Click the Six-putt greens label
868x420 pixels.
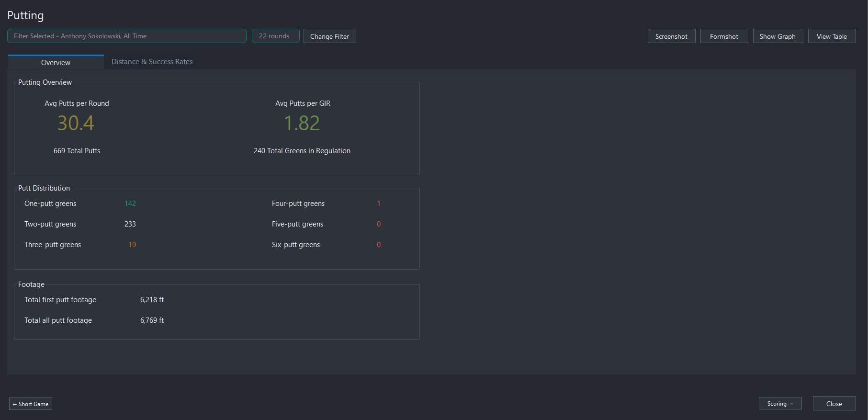pos(296,245)
